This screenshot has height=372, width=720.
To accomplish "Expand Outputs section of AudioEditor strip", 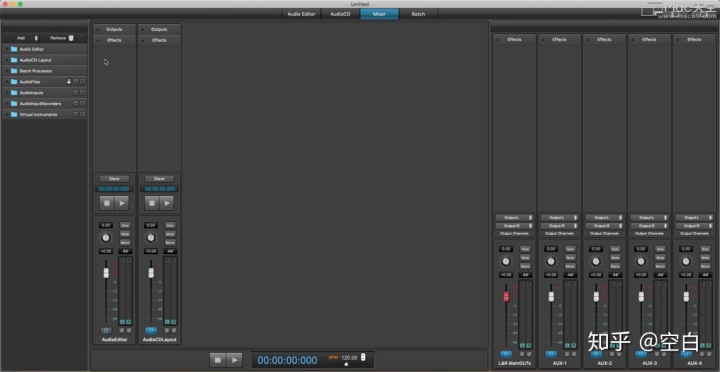I will (98, 29).
